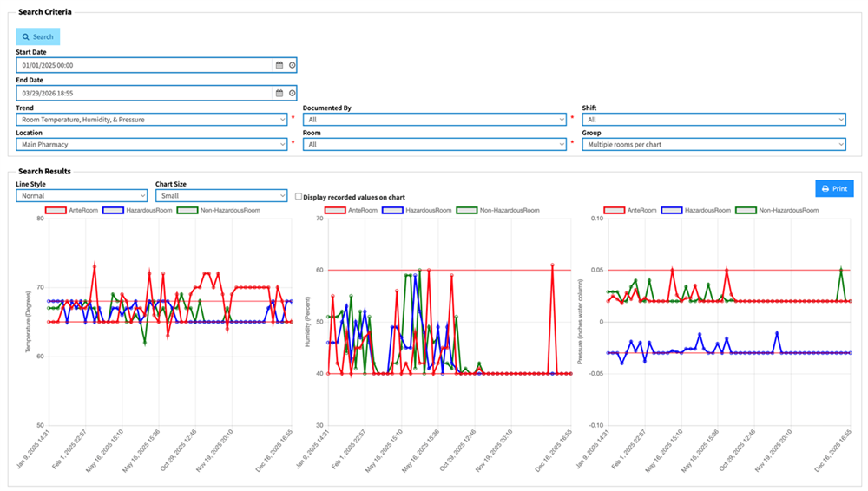
Task: Enable Display recorded values on chart
Action: tap(299, 197)
